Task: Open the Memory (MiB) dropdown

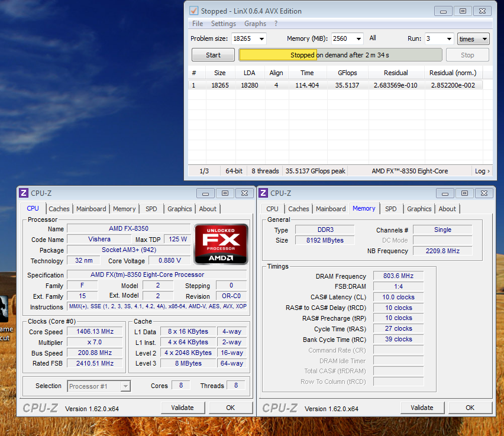Action: coord(358,39)
